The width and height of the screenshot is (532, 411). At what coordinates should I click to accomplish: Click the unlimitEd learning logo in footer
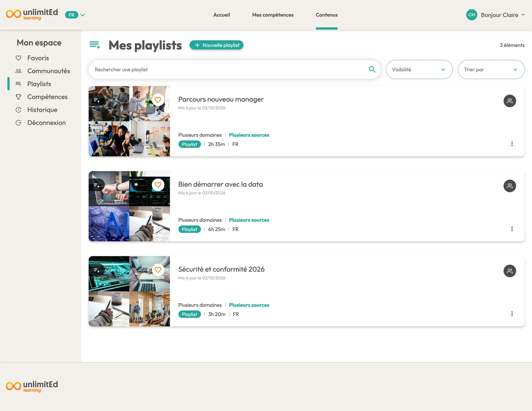tap(32, 387)
